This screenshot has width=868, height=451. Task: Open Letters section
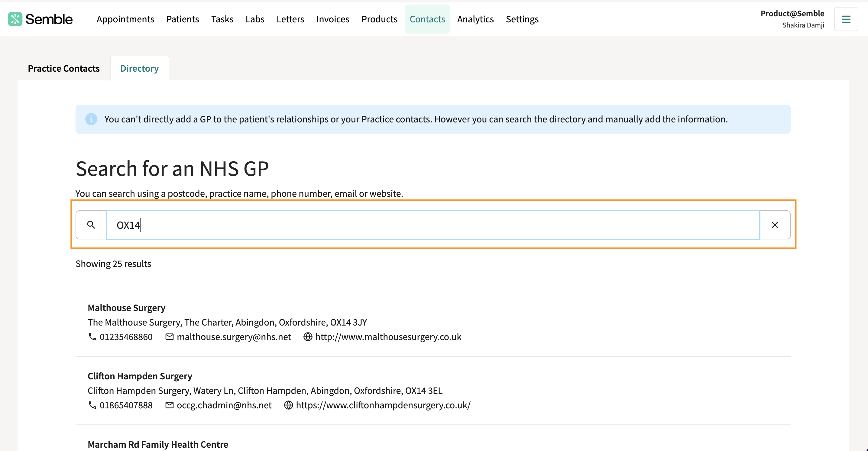[x=290, y=19]
